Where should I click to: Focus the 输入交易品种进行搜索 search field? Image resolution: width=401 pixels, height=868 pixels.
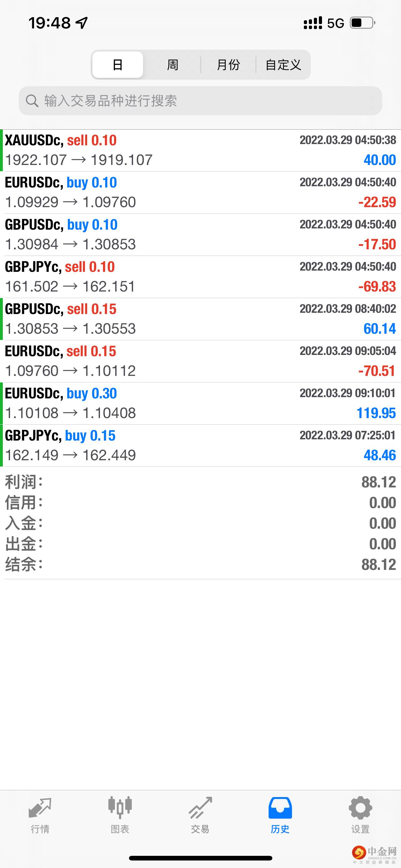[200, 101]
